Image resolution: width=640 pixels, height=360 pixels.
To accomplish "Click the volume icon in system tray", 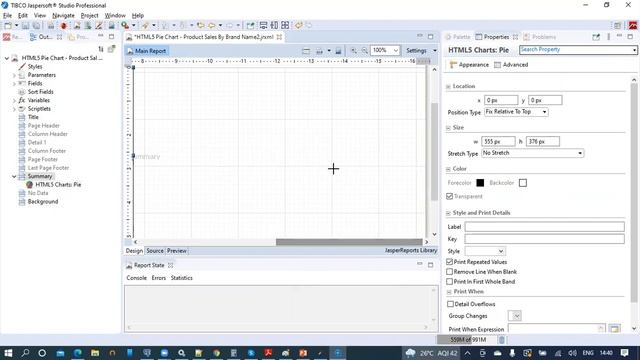I will [x=573, y=353].
